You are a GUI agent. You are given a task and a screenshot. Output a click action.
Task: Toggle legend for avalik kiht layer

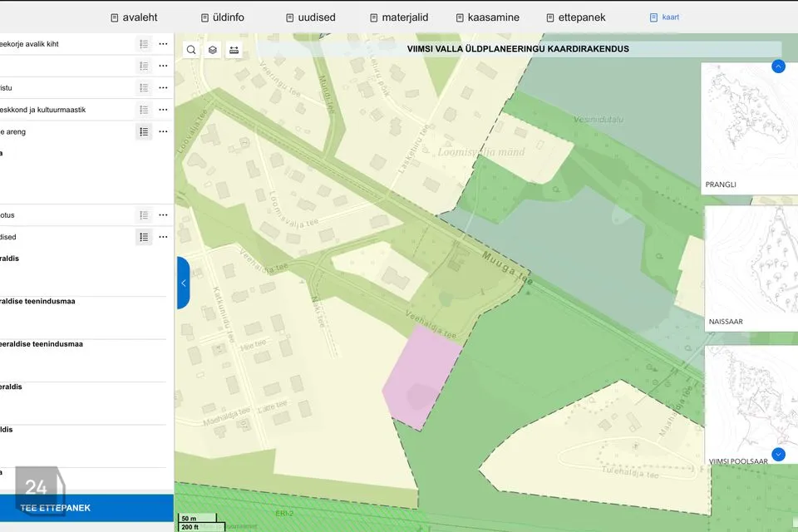(x=144, y=44)
